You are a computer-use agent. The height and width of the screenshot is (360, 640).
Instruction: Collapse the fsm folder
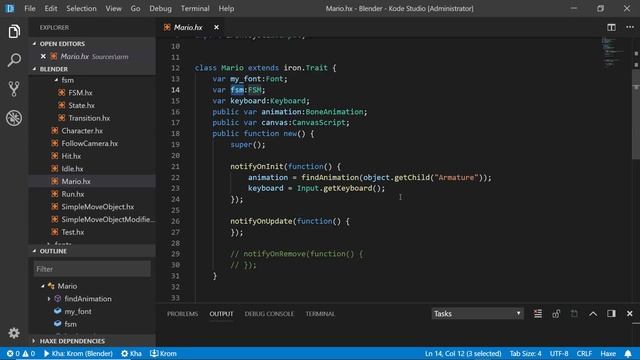click(56, 80)
